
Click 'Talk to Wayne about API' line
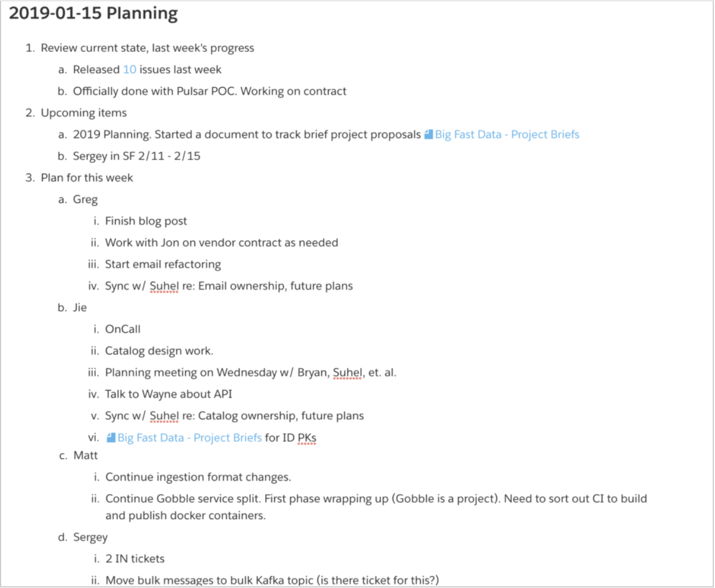[169, 394]
